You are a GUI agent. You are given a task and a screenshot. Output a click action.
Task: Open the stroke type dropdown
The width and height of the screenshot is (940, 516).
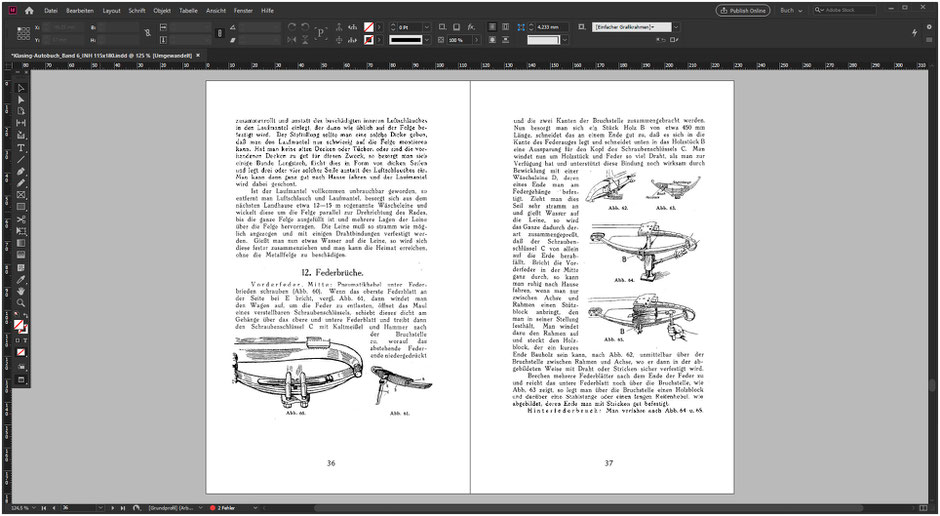coord(427,40)
